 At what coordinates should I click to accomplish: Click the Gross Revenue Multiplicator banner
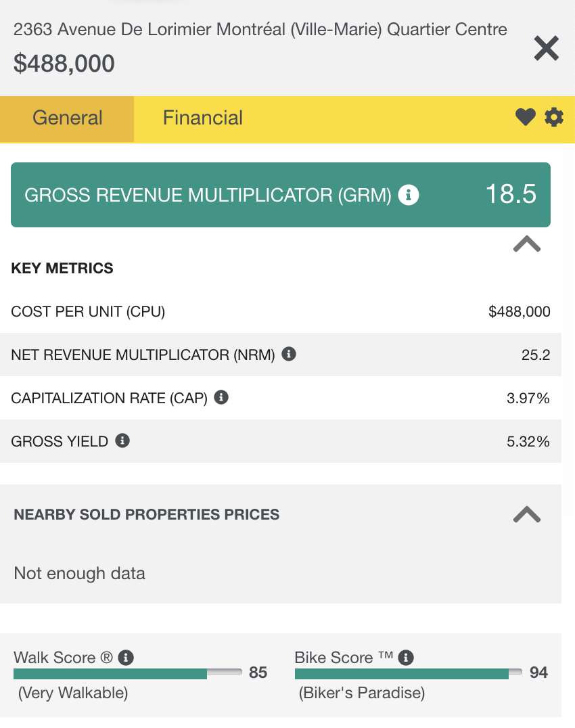(x=280, y=195)
